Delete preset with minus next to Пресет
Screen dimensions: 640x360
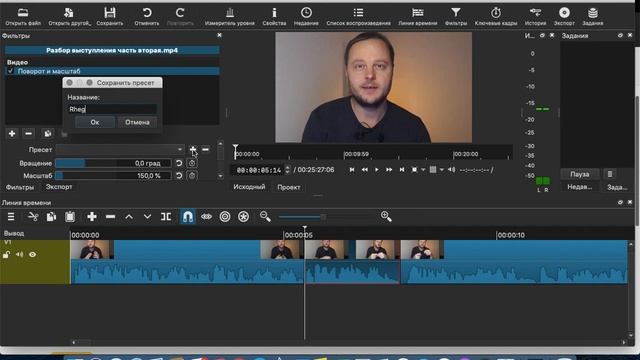pos(206,150)
